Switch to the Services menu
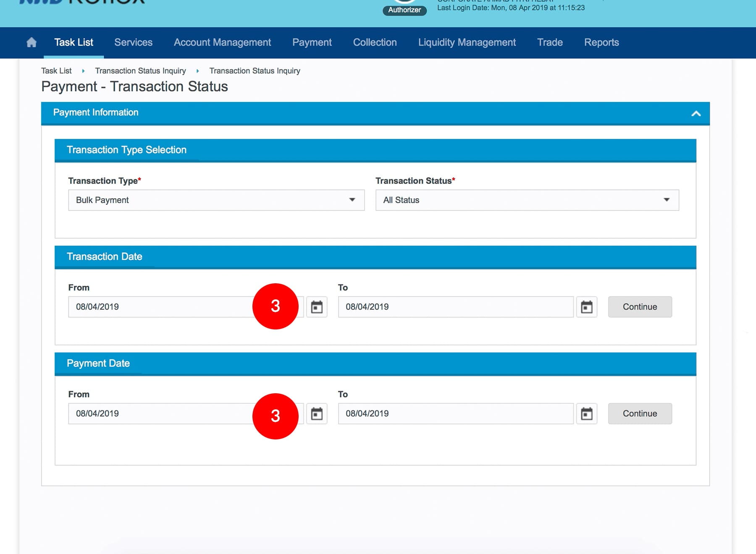The width and height of the screenshot is (756, 554). pyautogui.click(x=133, y=42)
